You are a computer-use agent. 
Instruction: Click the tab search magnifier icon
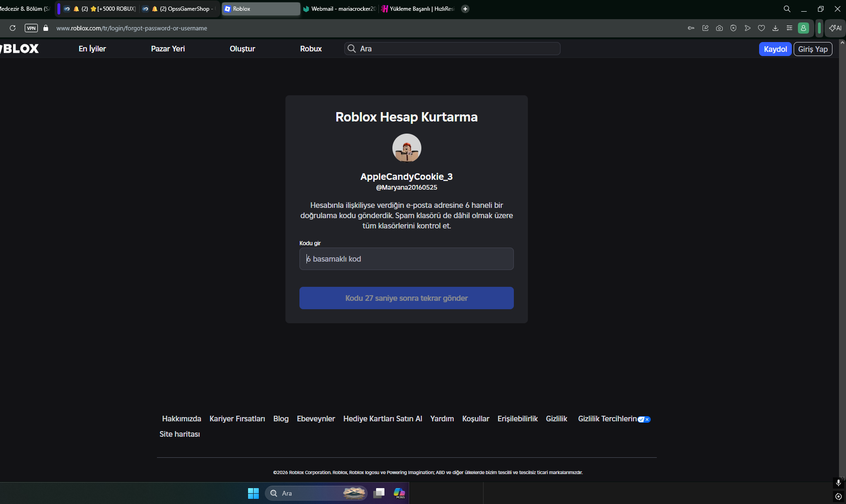tap(787, 9)
